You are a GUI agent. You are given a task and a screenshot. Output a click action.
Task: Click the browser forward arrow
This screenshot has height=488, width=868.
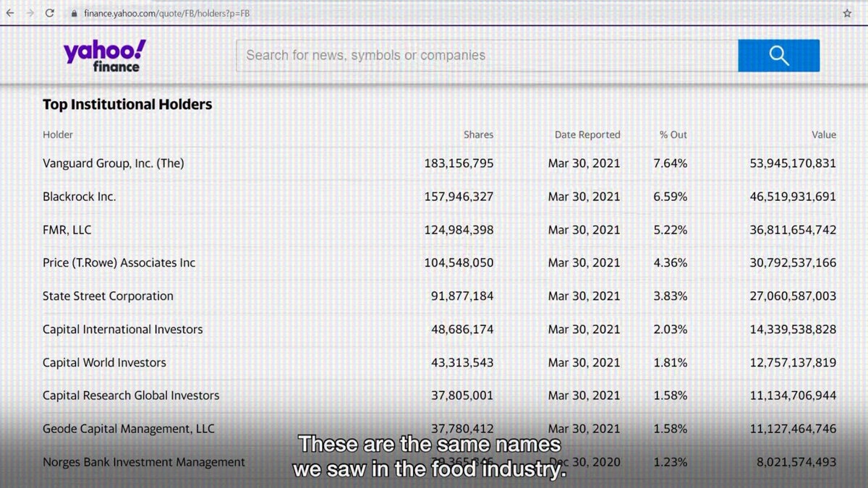click(30, 13)
